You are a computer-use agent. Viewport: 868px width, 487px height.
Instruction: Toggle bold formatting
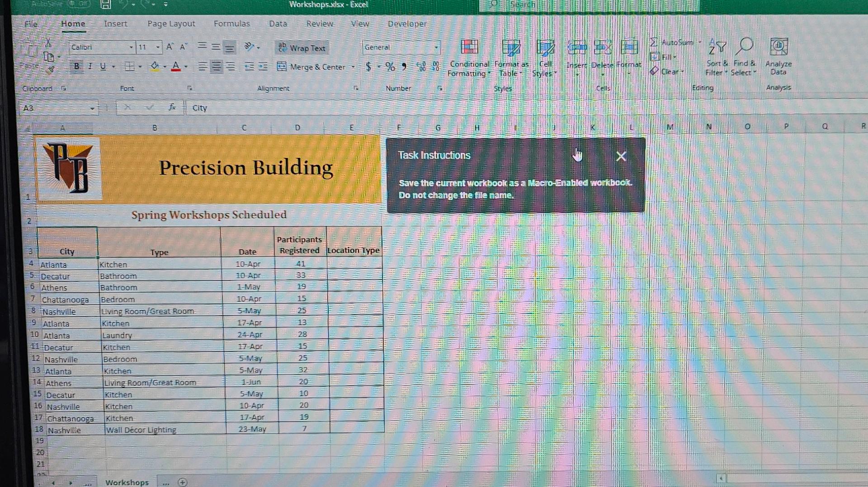pyautogui.click(x=77, y=66)
